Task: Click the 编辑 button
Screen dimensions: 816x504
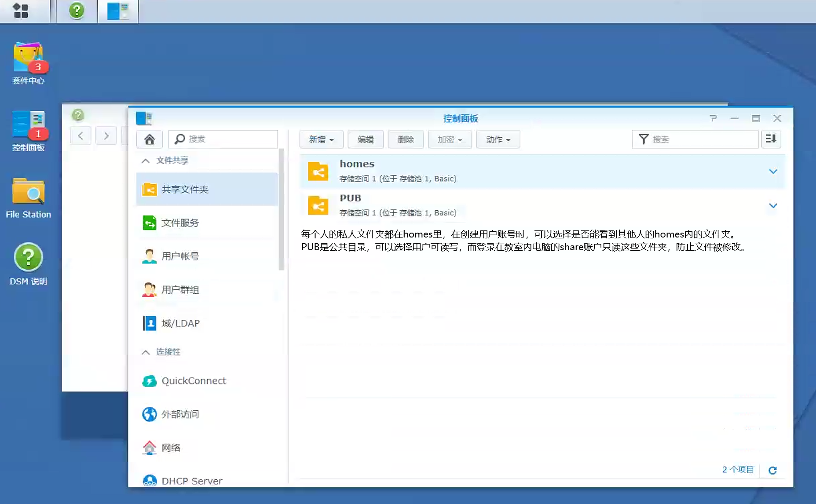Action: point(366,139)
